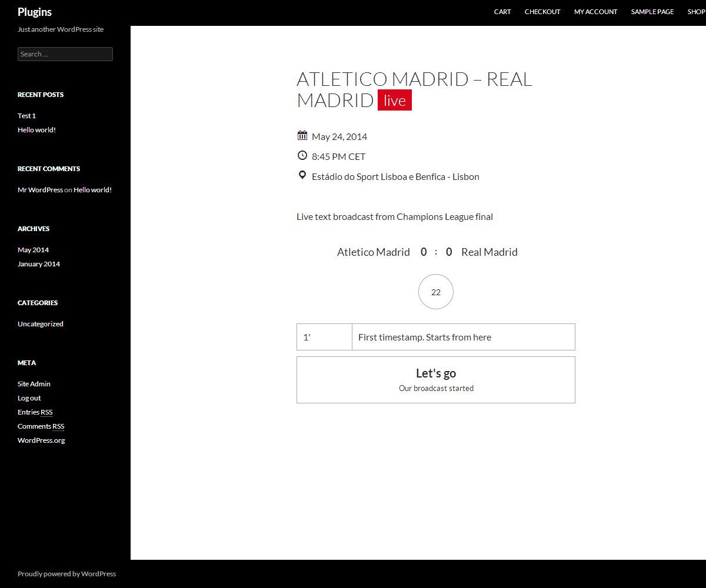Click the calendar icon beside May 24, 2014

(302, 136)
